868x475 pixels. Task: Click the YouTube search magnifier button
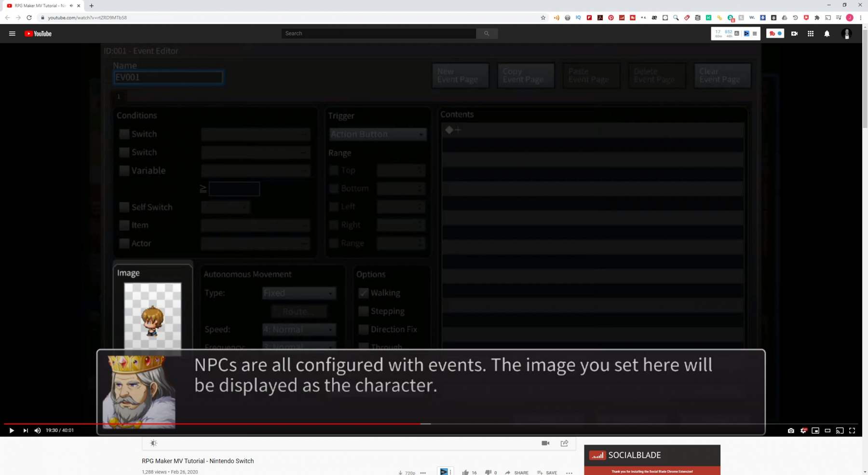pyautogui.click(x=487, y=33)
